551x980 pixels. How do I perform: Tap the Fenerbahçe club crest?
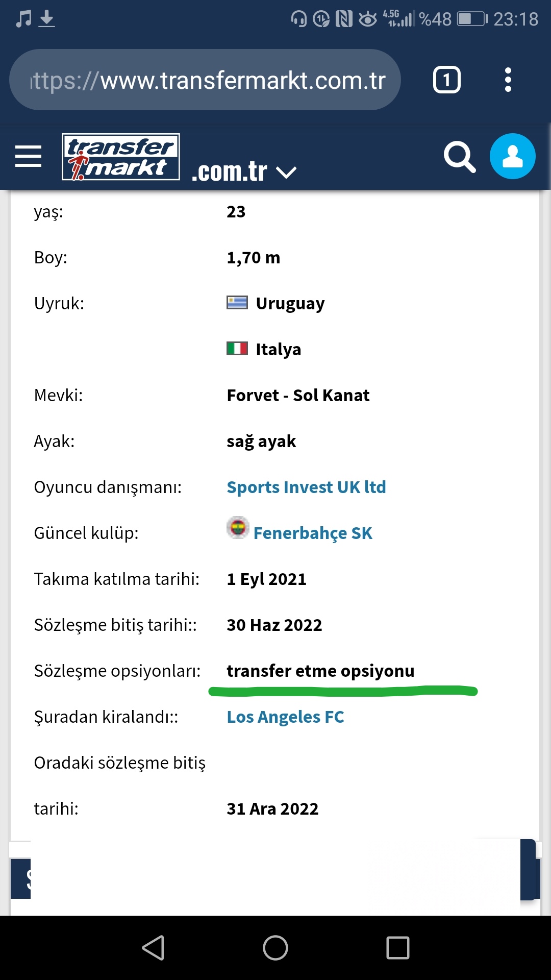pyautogui.click(x=238, y=528)
